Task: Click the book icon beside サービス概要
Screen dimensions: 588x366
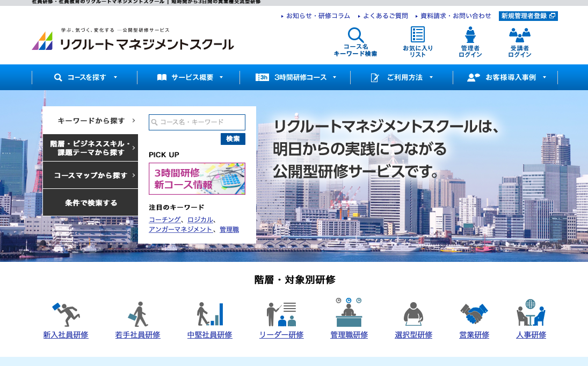Action: click(162, 77)
